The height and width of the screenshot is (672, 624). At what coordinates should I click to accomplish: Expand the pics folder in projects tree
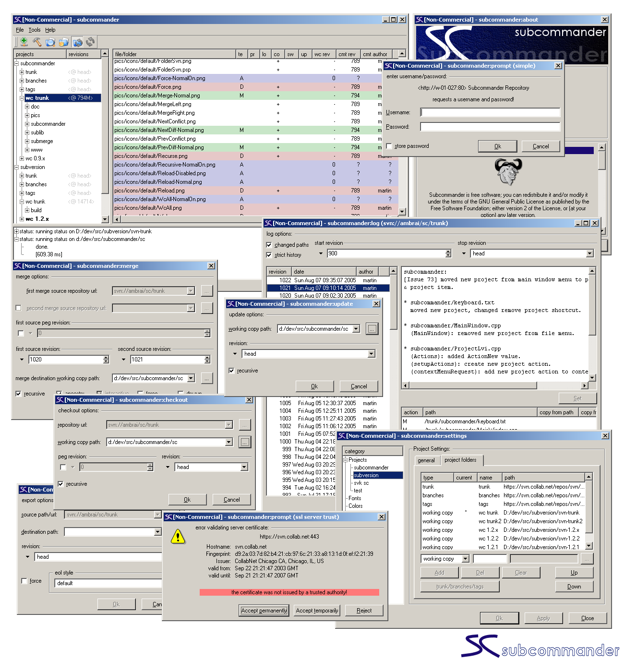27,115
